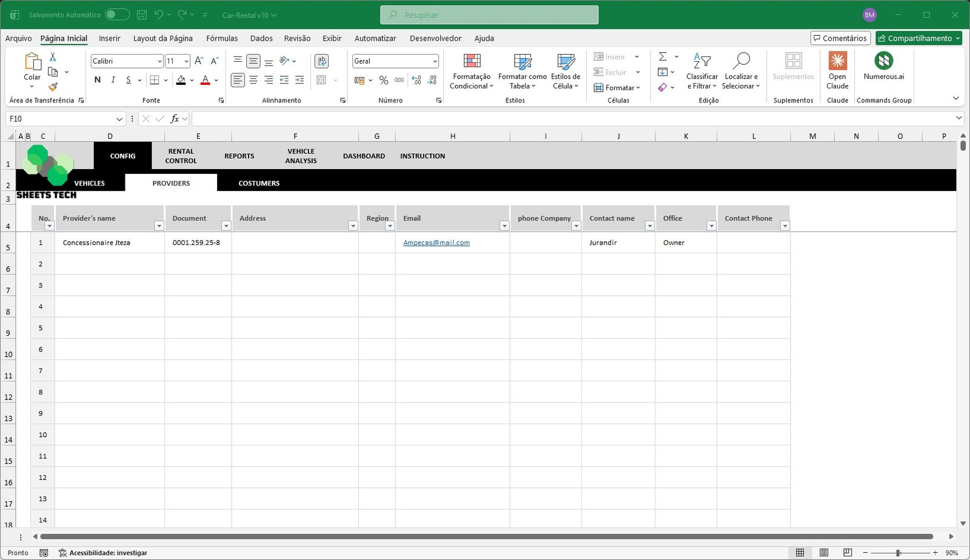Select the bold formatting icon

point(97,79)
